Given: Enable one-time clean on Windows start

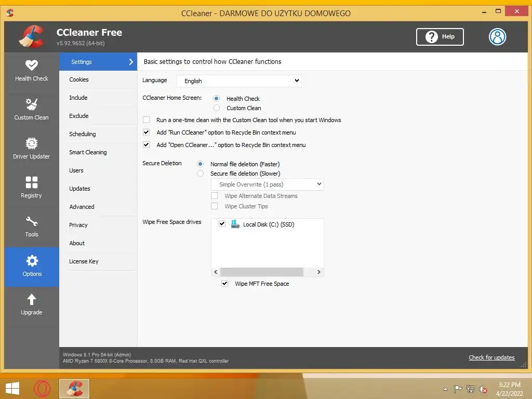Looking at the screenshot, I should point(146,120).
